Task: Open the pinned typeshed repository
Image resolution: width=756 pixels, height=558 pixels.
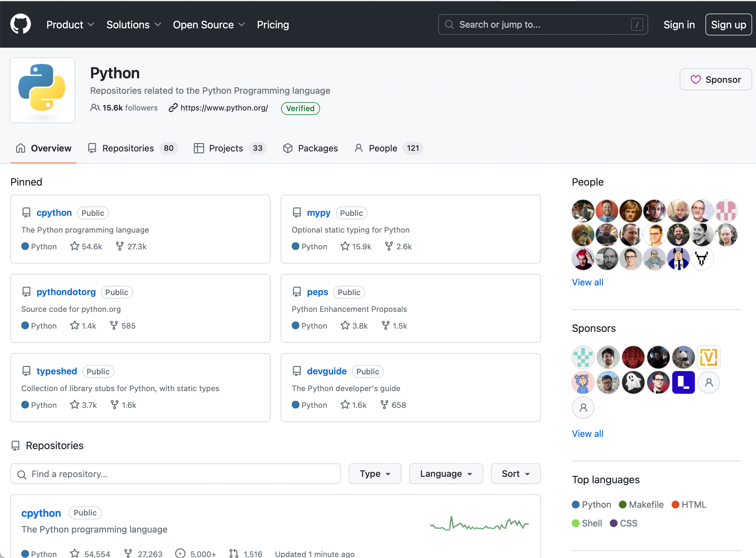Action: pos(57,371)
